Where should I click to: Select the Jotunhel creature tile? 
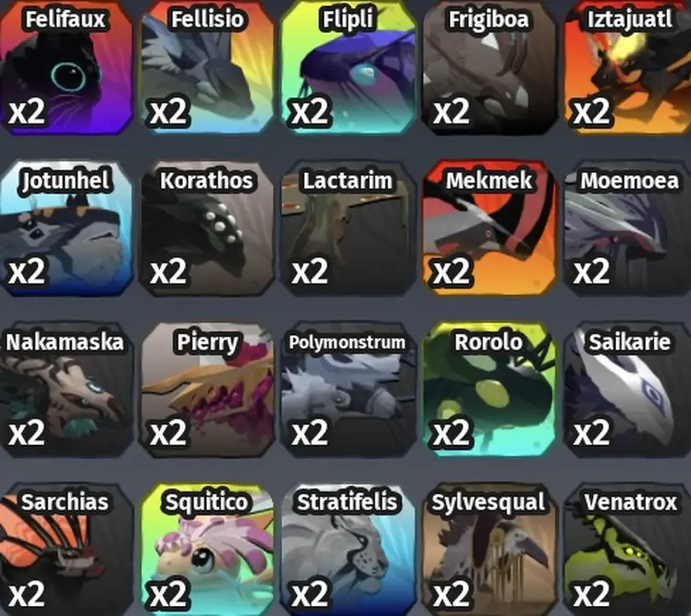pyautogui.click(x=66, y=228)
